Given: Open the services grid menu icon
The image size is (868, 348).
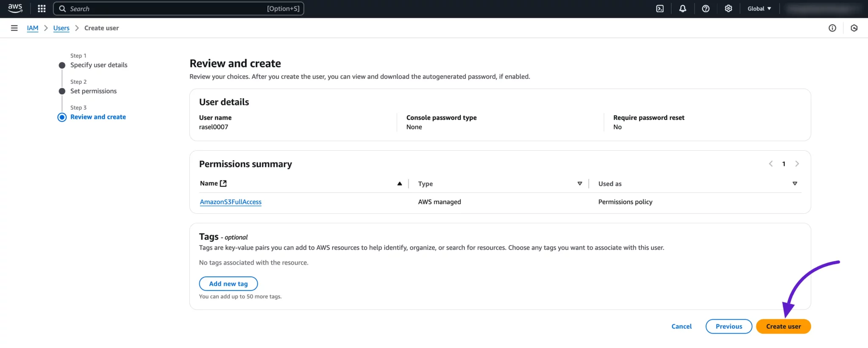Looking at the screenshot, I should [x=42, y=8].
